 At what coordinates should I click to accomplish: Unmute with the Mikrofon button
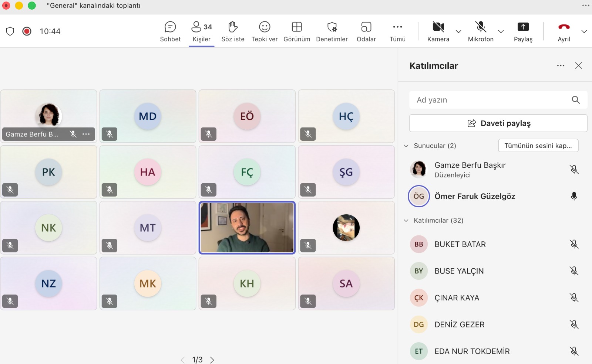click(x=481, y=31)
